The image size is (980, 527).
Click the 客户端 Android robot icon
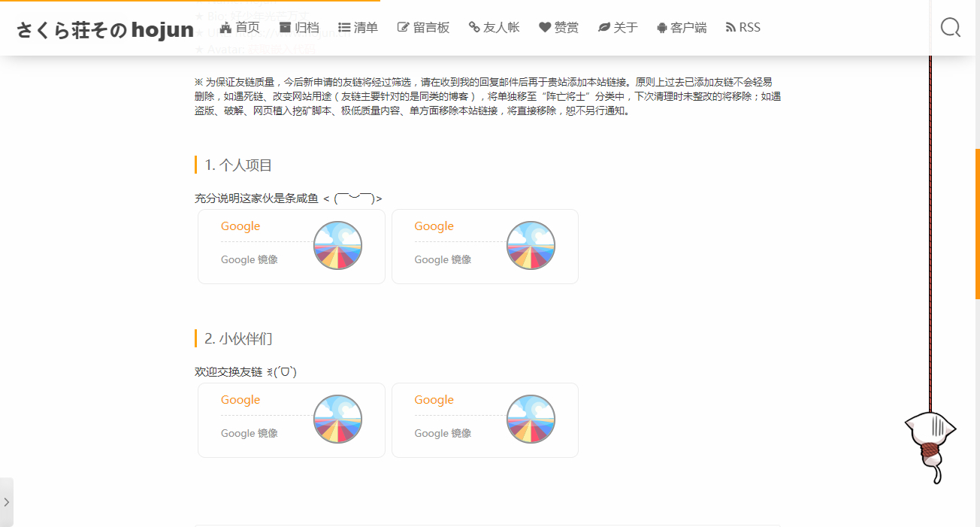click(661, 28)
